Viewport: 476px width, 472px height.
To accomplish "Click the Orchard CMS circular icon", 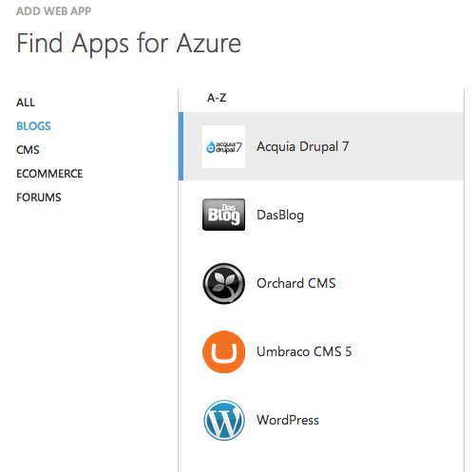I will 223,283.
